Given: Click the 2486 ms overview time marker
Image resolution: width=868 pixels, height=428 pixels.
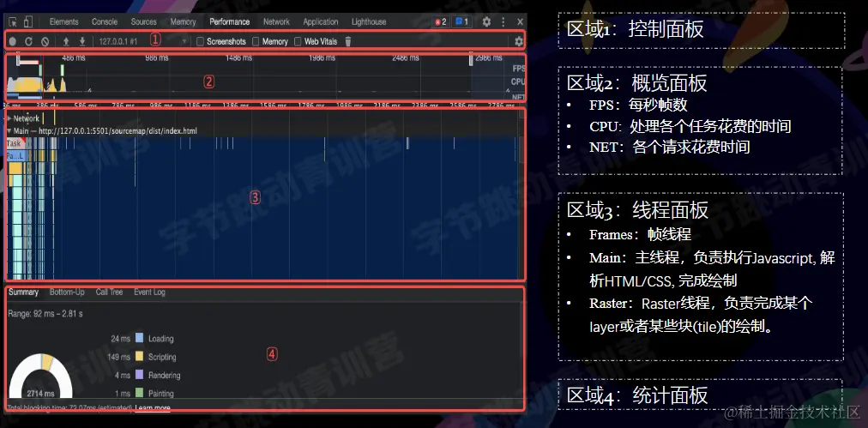Looking at the screenshot, I should click(405, 57).
